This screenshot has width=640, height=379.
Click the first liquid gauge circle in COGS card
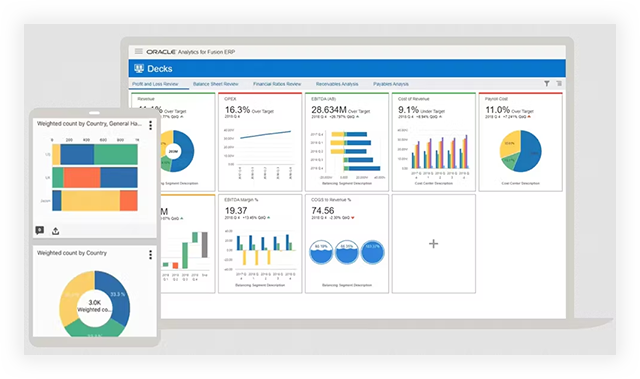[321, 252]
